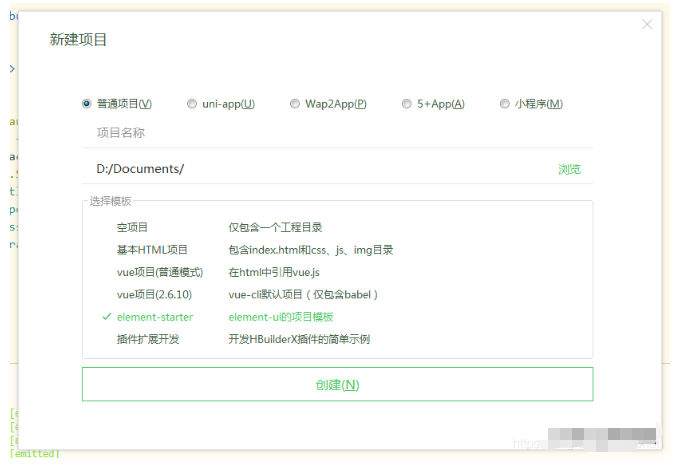Screen dimensions: 674x464
Task: Select the element-starter template
Action: (155, 317)
